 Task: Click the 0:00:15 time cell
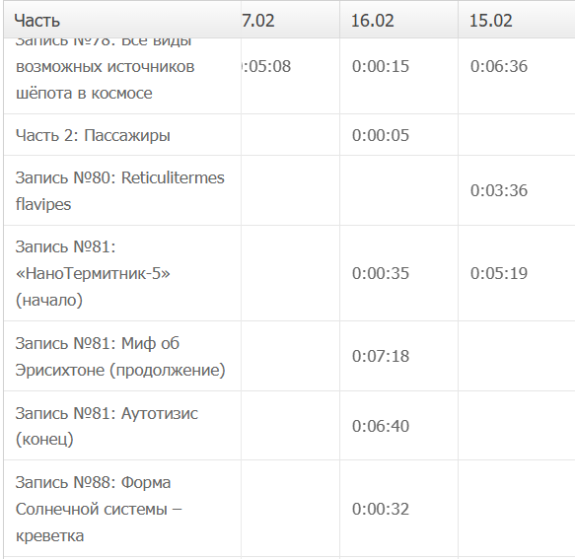pos(380,66)
